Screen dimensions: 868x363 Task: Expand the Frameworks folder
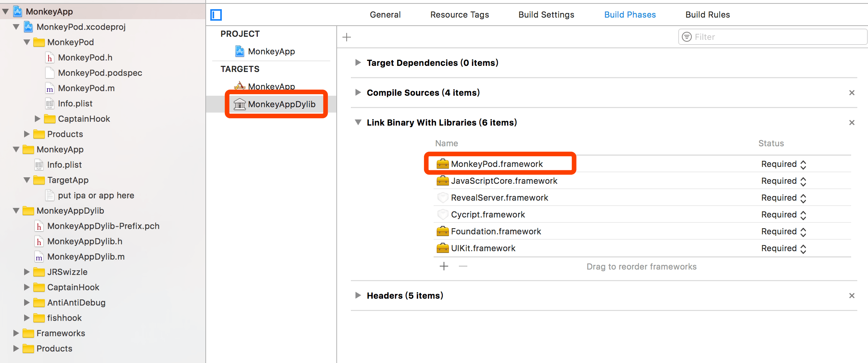pyautogui.click(x=16, y=333)
